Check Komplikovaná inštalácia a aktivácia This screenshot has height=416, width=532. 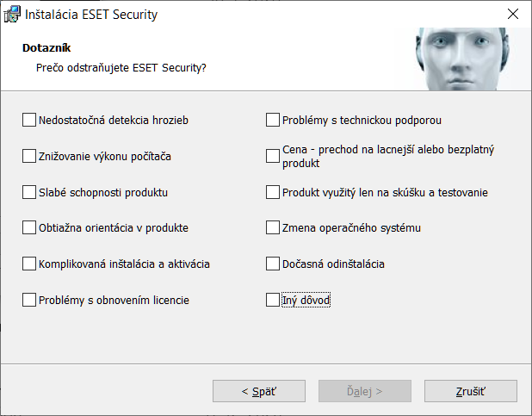(29, 264)
